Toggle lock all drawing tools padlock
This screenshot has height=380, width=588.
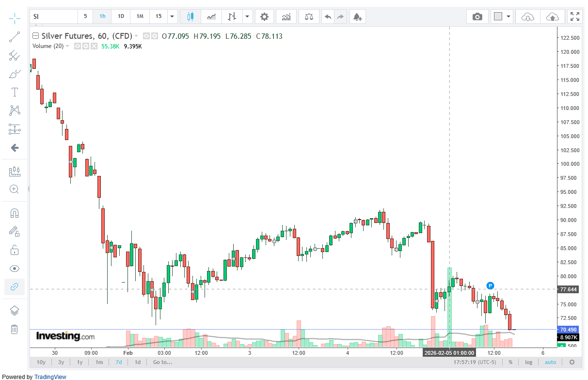coord(15,250)
